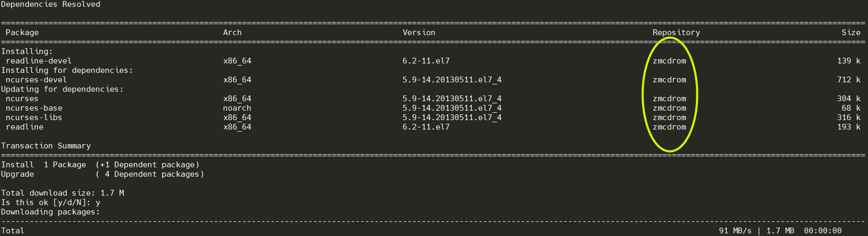Click the Repository column header
868x236 pixels.
pos(676,33)
